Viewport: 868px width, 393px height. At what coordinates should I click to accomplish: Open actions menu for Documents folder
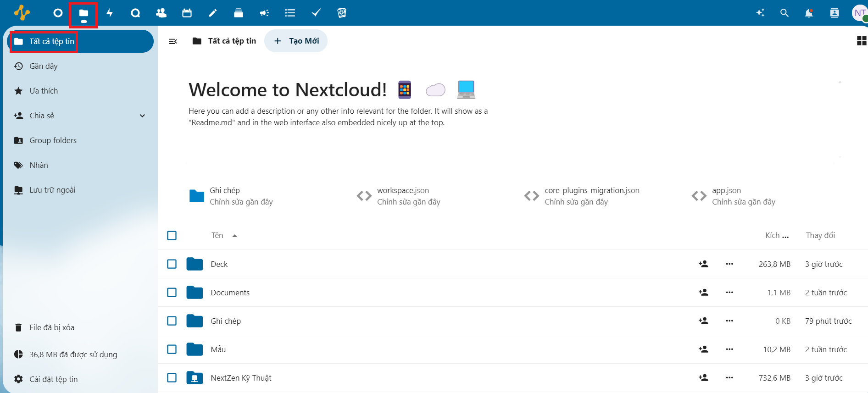click(729, 293)
